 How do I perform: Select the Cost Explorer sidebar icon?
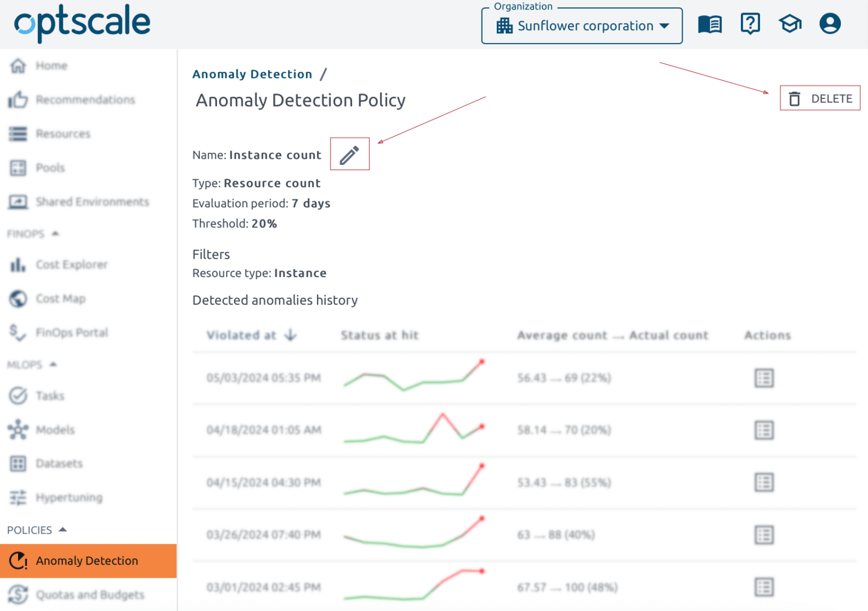[18, 265]
